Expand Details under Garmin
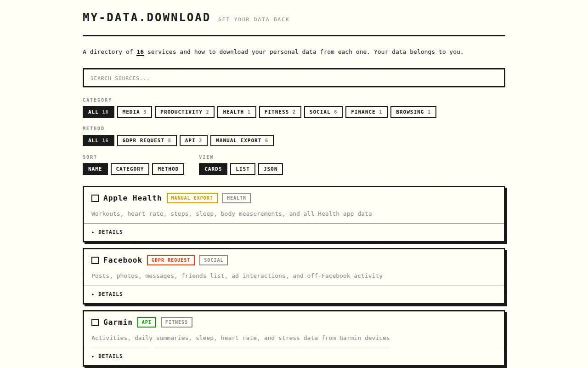The height and width of the screenshot is (368, 588). click(294, 356)
